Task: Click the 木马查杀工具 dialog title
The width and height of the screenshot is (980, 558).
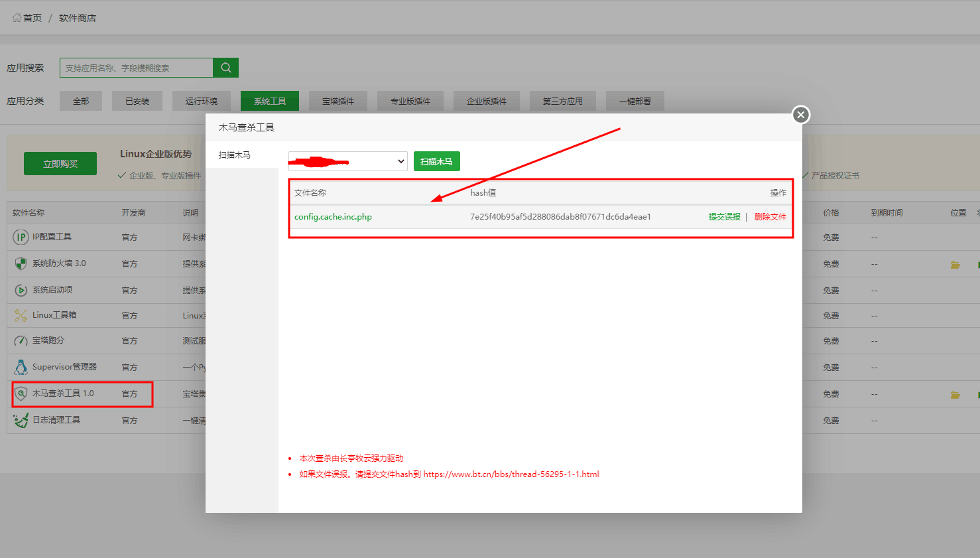Action: tap(247, 127)
